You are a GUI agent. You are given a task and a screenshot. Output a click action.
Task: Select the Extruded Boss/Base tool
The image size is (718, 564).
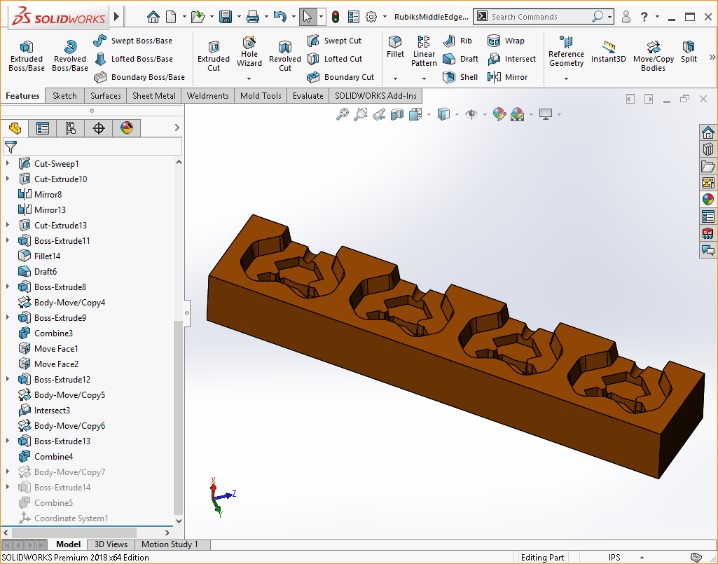coord(26,56)
